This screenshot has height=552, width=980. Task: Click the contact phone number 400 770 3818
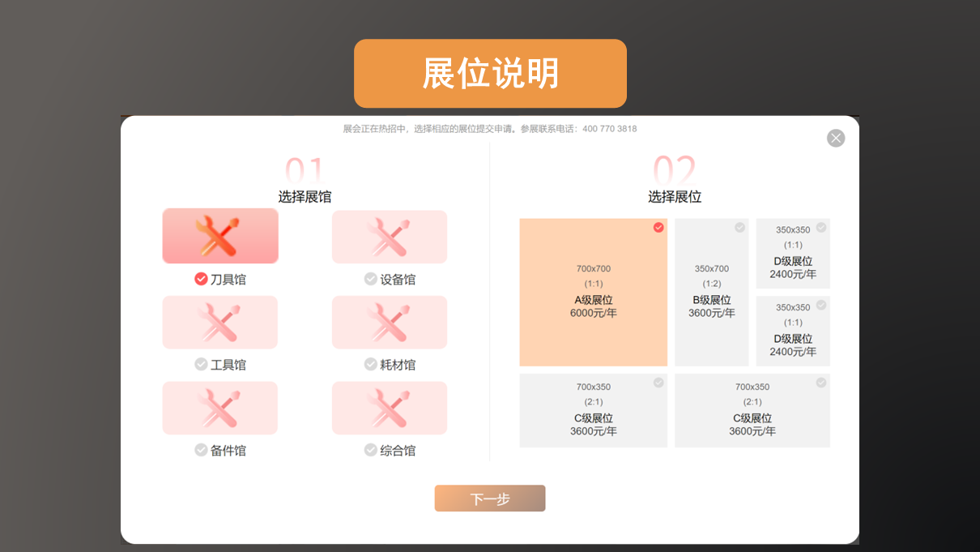point(609,129)
